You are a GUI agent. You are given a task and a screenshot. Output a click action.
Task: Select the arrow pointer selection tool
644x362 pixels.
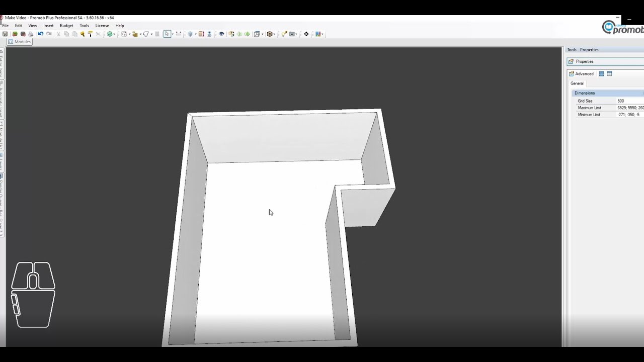[x=167, y=34]
